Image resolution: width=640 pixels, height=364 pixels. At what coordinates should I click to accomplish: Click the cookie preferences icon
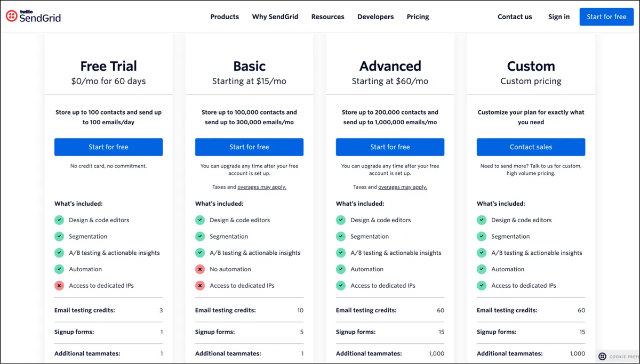(602, 357)
